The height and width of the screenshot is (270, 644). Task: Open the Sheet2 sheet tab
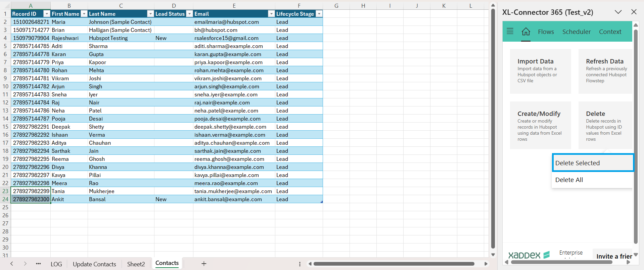point(136,264)
